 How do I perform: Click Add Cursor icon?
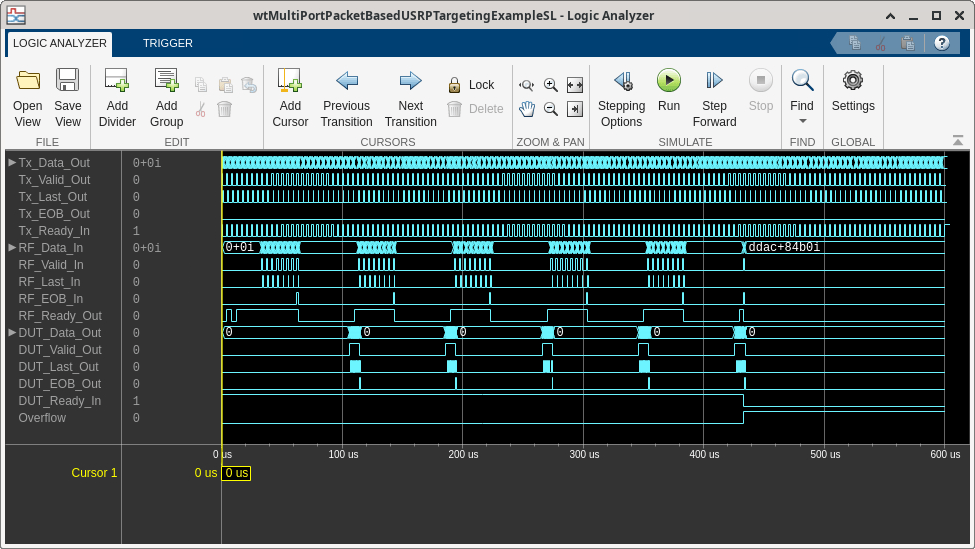pos(290,82)
